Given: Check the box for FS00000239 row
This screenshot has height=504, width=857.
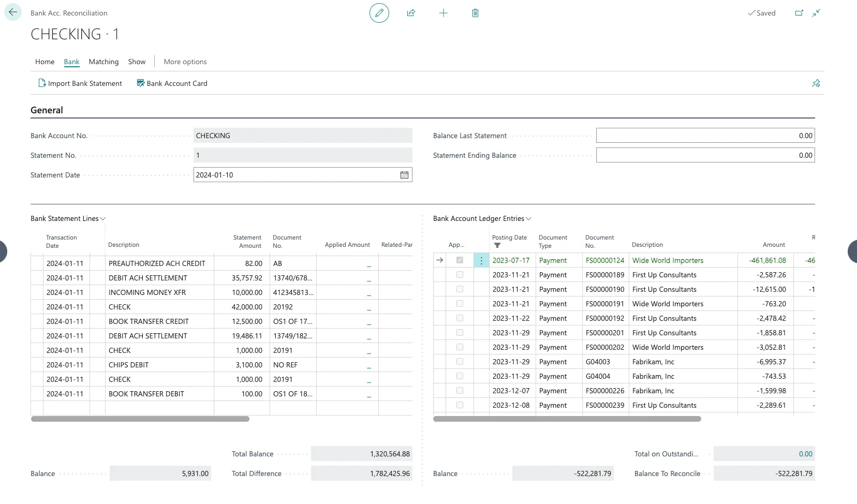Looking at the screenshot, I should pyautogui.click(x=460, y=405).
